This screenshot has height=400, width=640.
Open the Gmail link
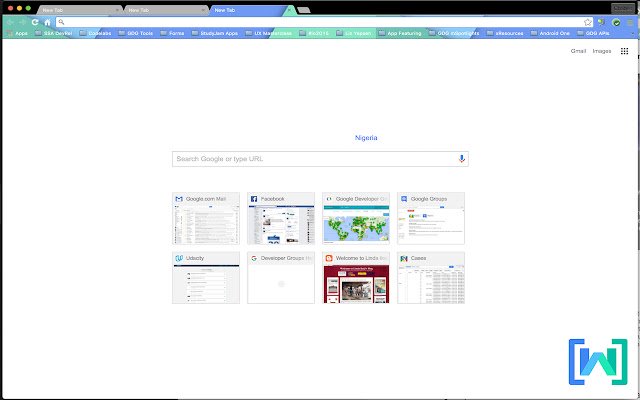click(578, 51)
